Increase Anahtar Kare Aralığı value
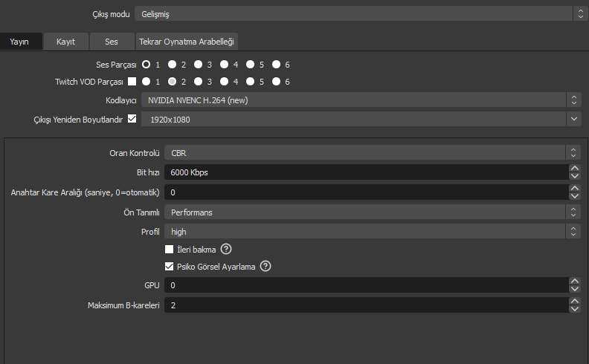The image size is (589, 364). [575, 188]
